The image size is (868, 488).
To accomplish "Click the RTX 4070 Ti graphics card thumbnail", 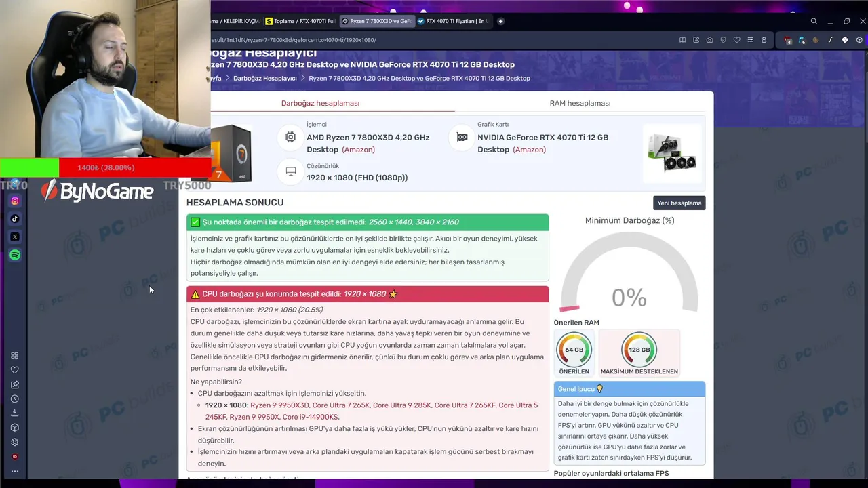I will (672, 153).
